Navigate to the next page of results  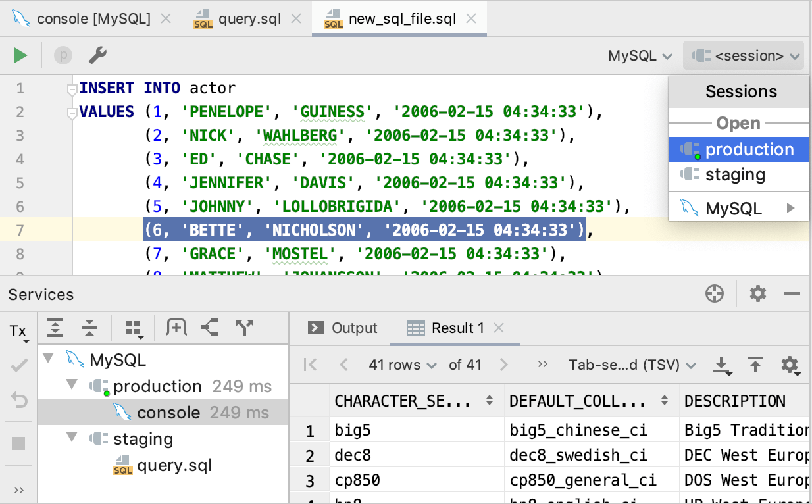[x=504, y=365]
